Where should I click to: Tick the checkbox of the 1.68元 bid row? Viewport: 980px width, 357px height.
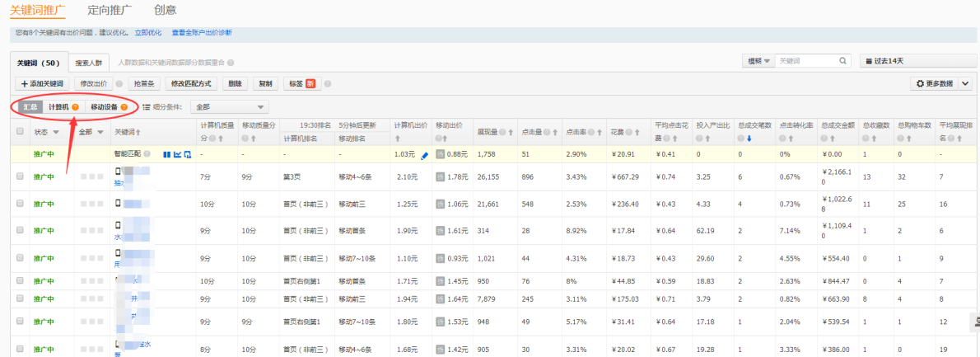[20, 349]
